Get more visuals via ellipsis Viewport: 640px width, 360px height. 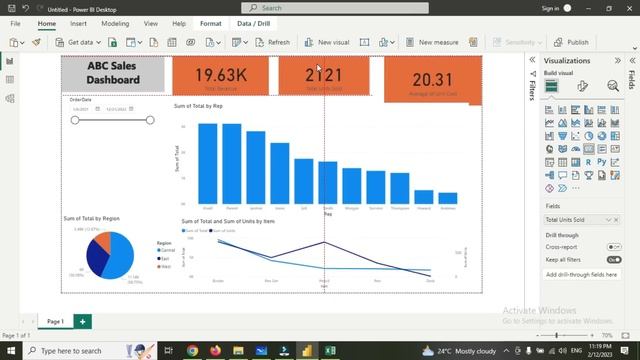coord(576,188)
